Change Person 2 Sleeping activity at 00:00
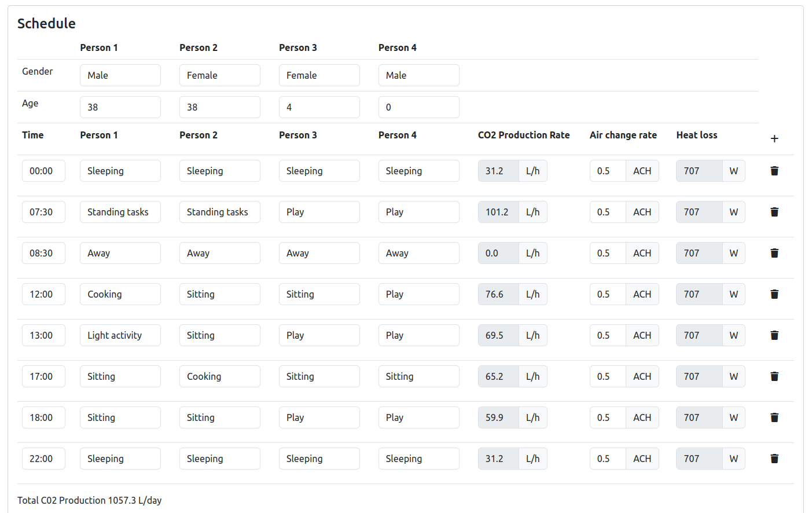 [x=220, y=171]
